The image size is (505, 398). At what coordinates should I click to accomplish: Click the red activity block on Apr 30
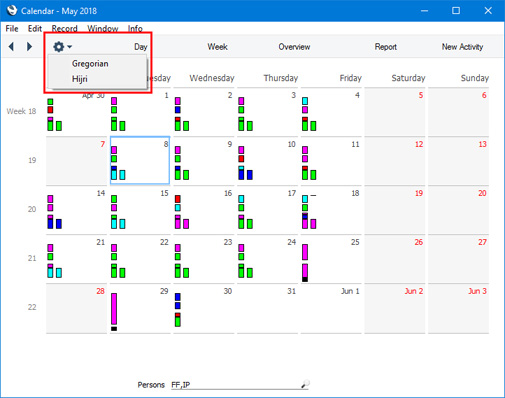click(50, 110)
